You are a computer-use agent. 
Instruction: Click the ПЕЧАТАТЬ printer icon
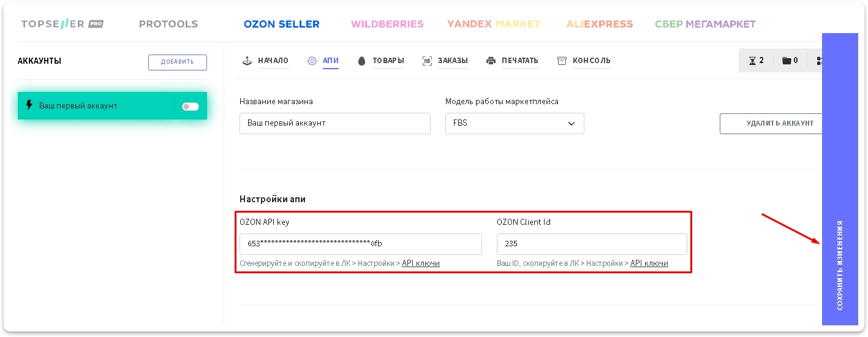pyautogui.click(x=491, y=61)
